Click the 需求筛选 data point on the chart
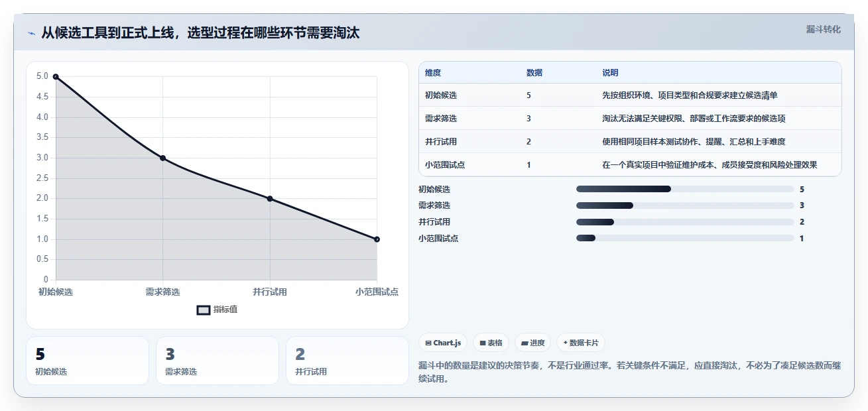The image size is (868, 411). (162, 158)
